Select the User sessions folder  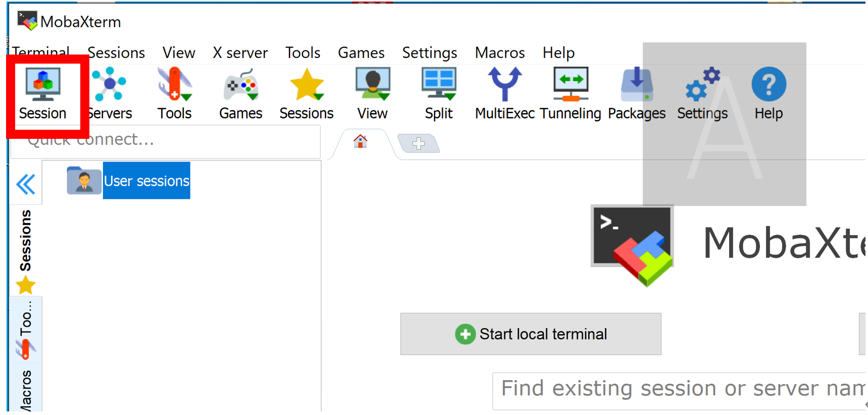[128, 181]
